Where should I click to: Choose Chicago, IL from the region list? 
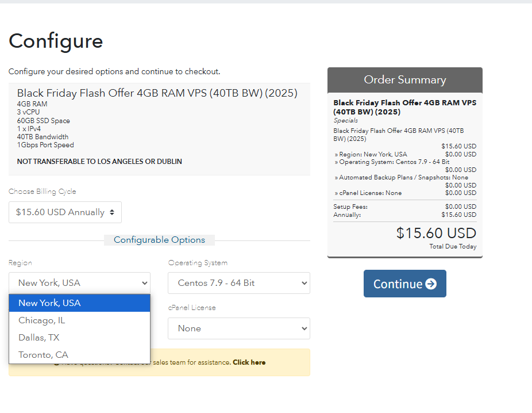point(79,320)
